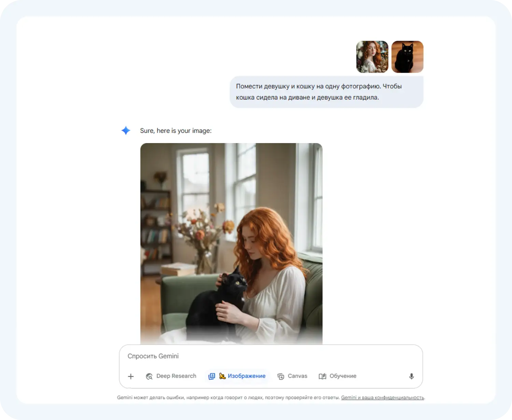This screenshot has width=512, height=420.
Task: Click the banana icon in the toolbar
Action: click(223, 376)
